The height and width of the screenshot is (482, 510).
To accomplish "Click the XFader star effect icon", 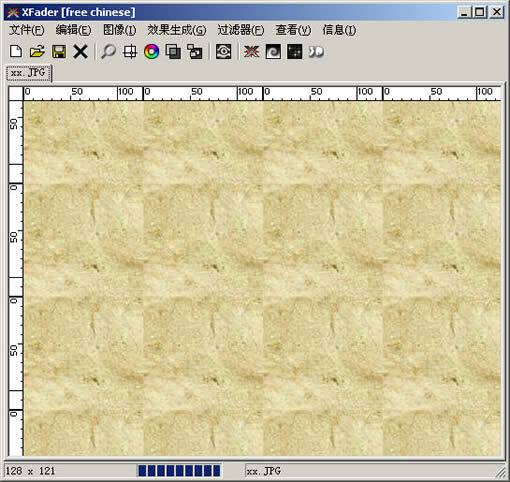I will (x=251, y=52).
